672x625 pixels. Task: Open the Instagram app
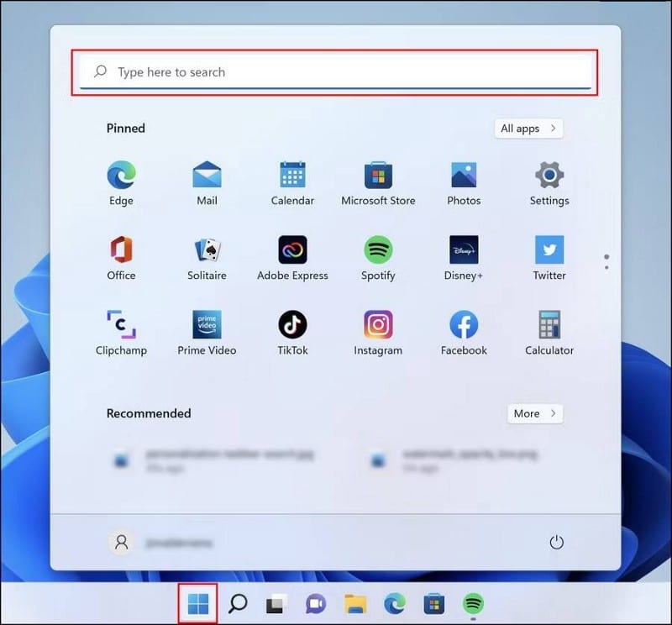(378, 323)
